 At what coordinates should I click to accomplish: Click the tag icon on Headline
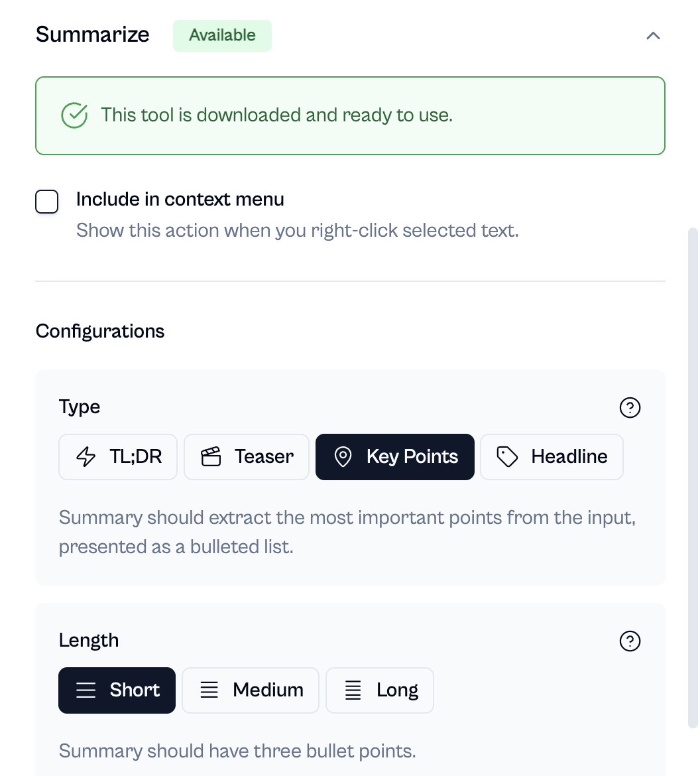(x=507, y=457)
